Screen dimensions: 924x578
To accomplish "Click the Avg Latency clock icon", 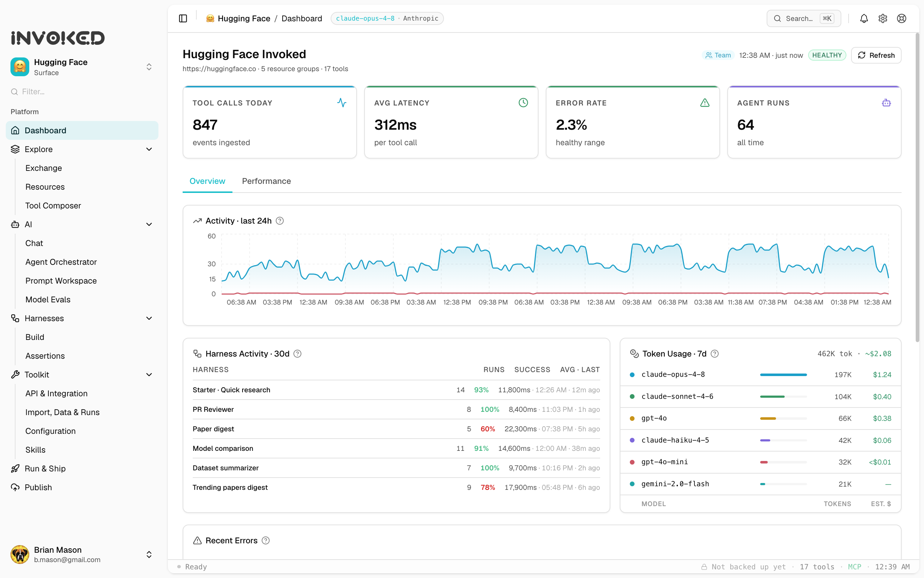I will pos(523,103).
